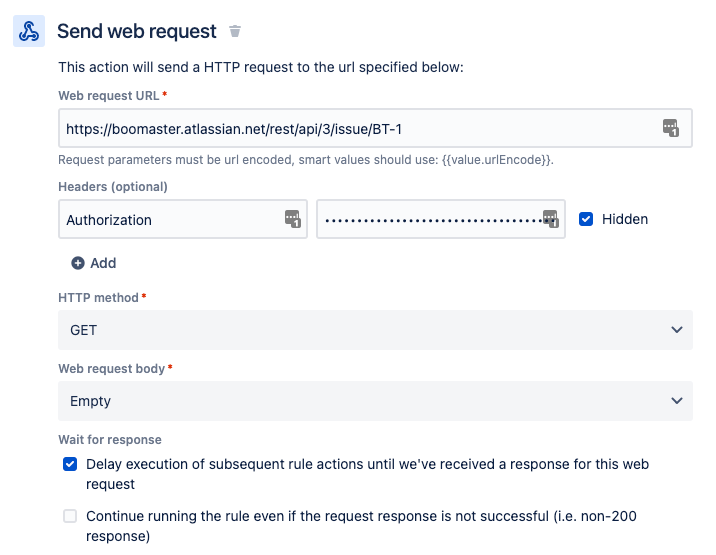The width and height of the screenshot is (716, 555).
Task: Click the Send web request heading
Action: click(x=137, y=31)
